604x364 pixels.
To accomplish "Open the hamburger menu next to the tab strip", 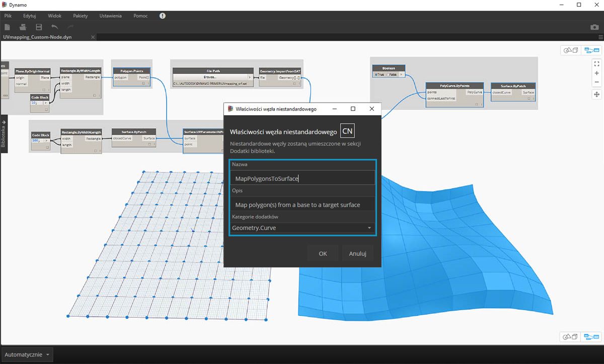I will [600, 37].
